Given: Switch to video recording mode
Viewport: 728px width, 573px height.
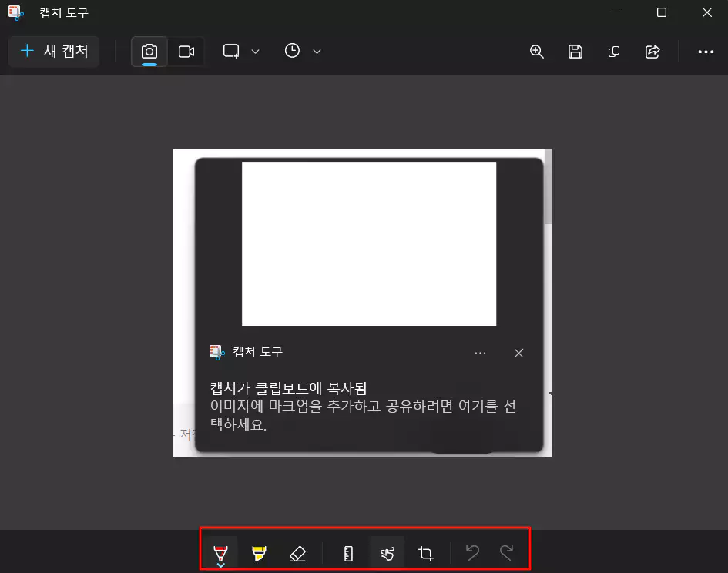Looking at the screenshot, I should point(185,51).
